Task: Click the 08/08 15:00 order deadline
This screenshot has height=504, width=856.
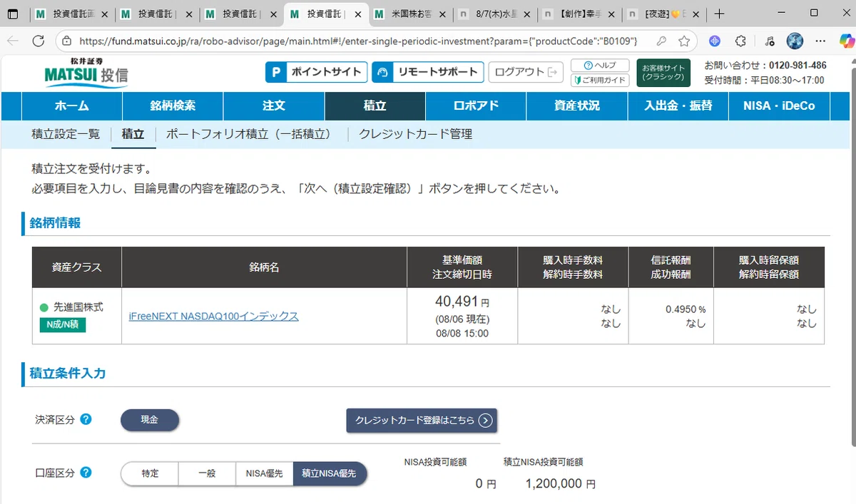Action: pos(462,333)
